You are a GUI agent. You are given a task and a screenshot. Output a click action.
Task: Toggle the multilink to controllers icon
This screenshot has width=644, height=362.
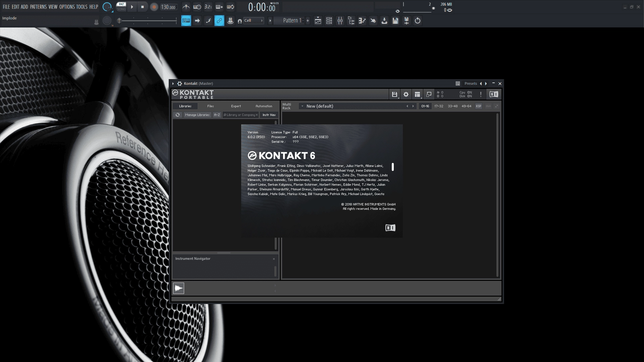point(219,21)
